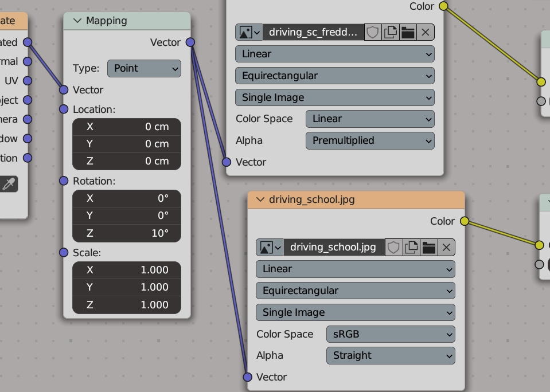The height and width of the screenshot is (392, 550).
Task: Click the eyedropper icon on left node
Action: tap(9, 184)
